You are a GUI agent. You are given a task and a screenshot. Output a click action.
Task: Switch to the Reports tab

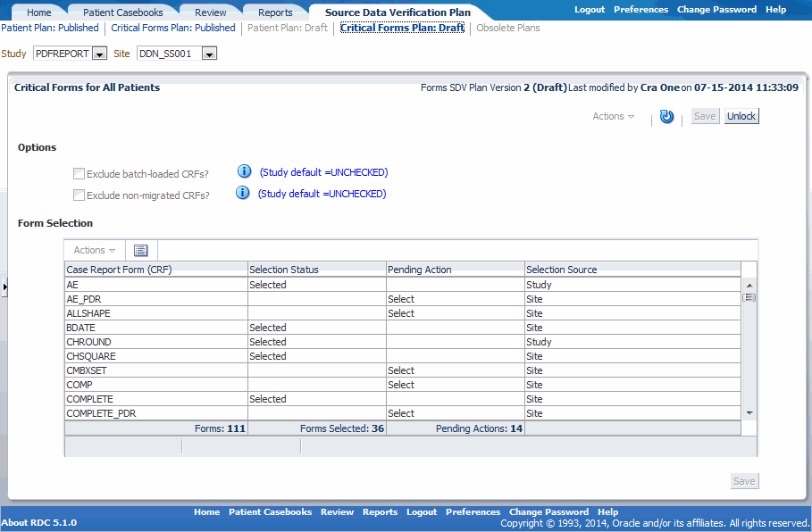(x=275, y=12)
